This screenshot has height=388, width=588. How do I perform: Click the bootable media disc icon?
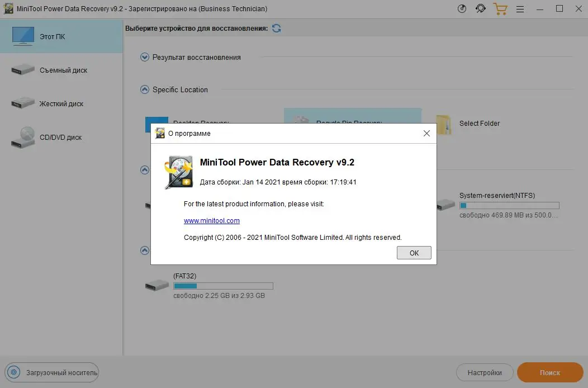click(14, 372)
